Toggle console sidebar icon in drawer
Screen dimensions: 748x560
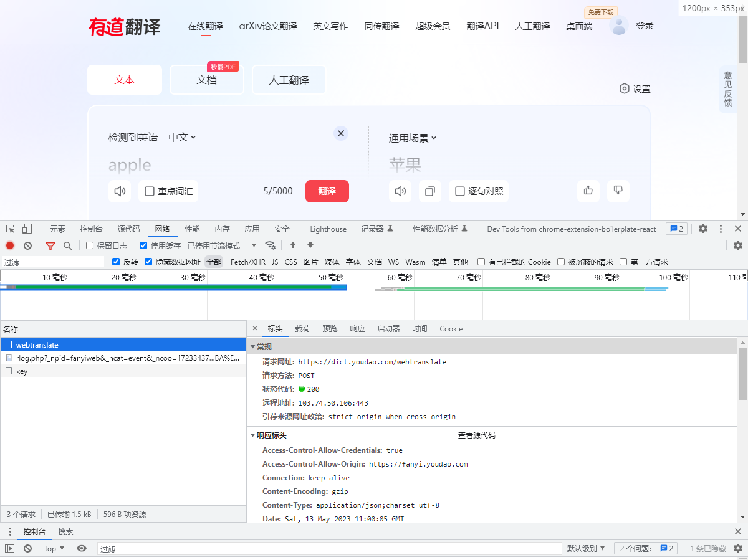10,549
